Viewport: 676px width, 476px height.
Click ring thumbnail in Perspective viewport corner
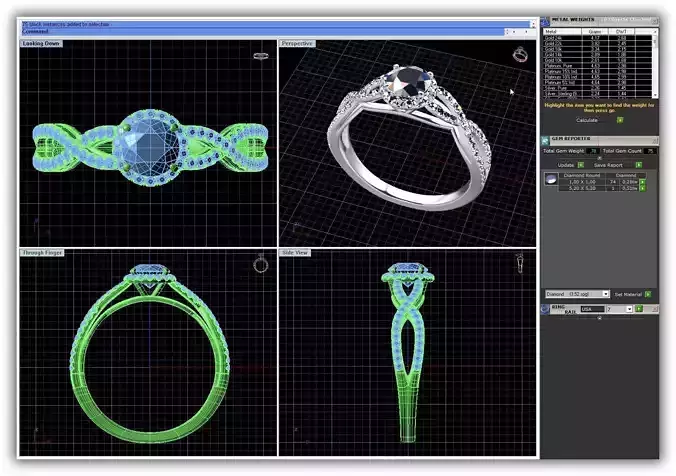520,54
